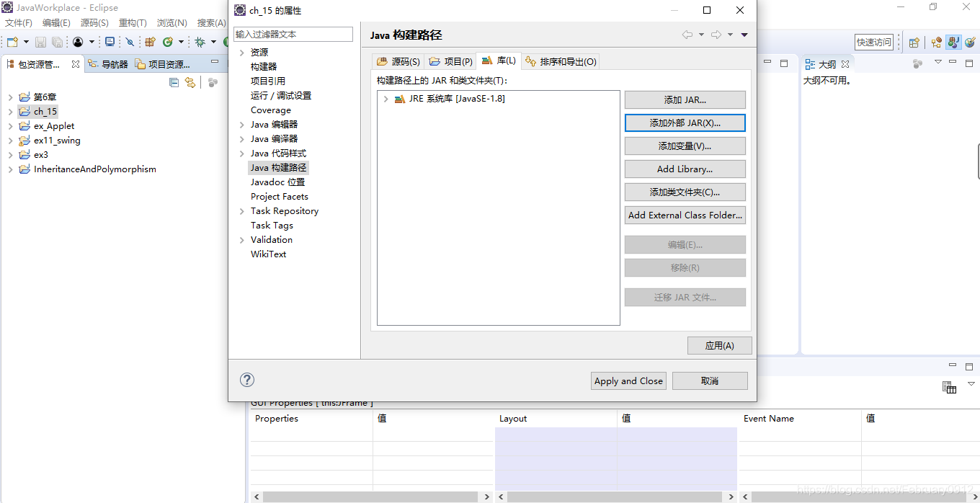Viewport: 980px width, 503px height.
Task: Open the 浏览(N) menu
Action: [x=172, y=23]
